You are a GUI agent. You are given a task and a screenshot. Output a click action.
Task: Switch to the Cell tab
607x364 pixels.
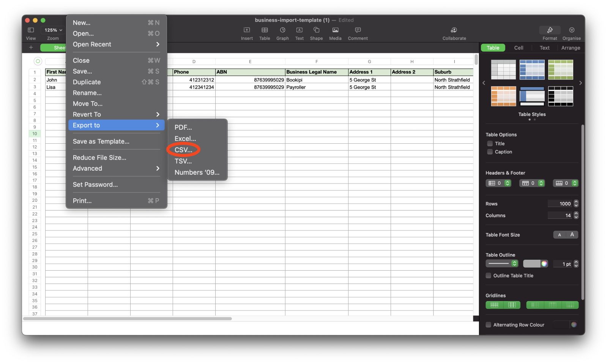click(519, 48)
